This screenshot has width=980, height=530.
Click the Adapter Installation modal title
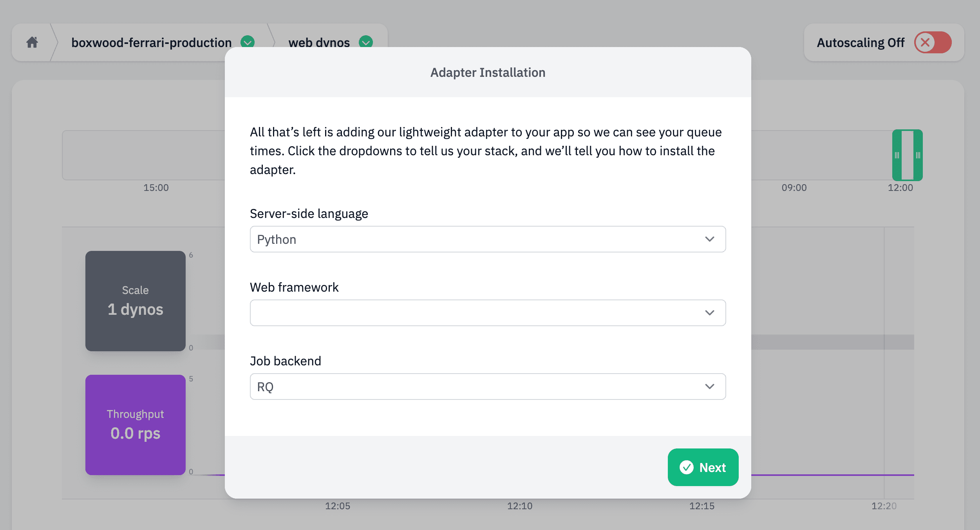coord(487,73)
